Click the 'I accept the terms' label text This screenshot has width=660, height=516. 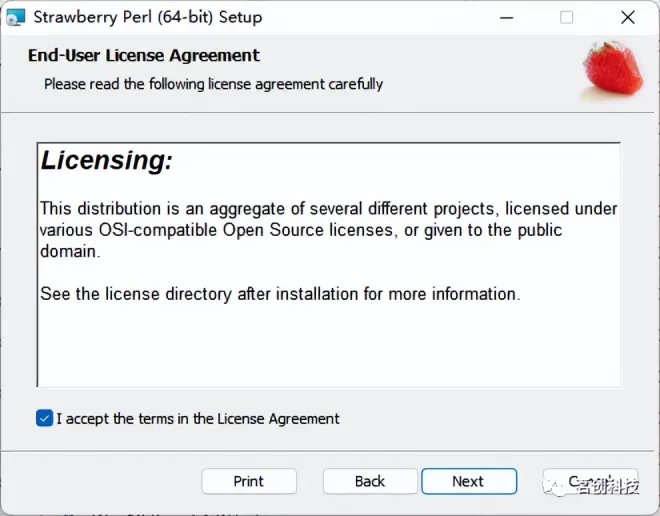pos(198,419)
